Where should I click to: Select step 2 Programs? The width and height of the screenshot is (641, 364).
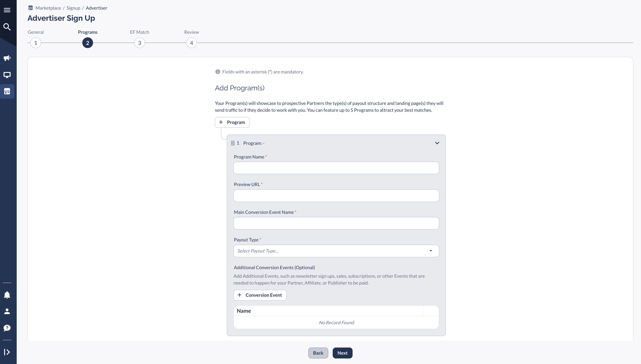[x=88, y=43]
